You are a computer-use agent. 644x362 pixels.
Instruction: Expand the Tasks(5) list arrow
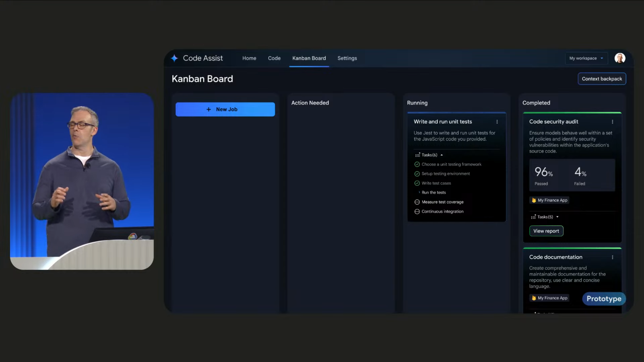(x=557, y=217)
